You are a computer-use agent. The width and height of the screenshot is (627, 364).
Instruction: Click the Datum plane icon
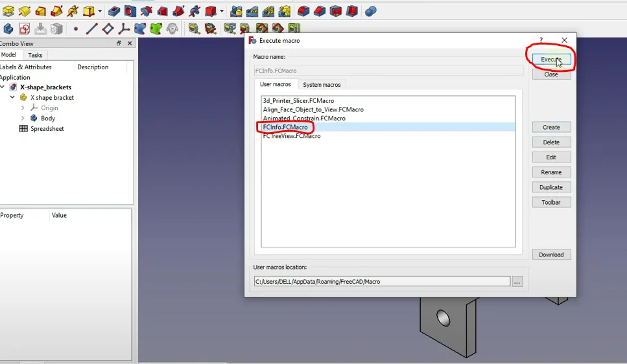tap(108, 28)
